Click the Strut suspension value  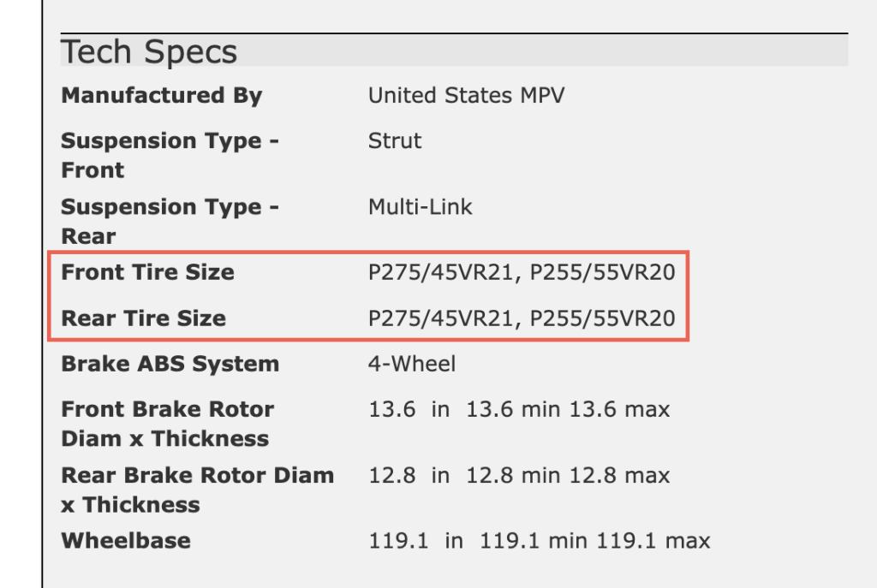click(395, 141)
